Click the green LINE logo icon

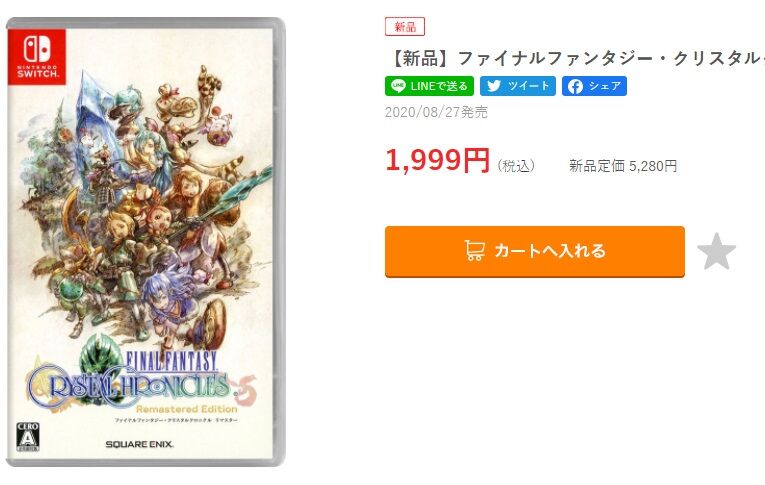pyautogui.click(x=399, y=86)
